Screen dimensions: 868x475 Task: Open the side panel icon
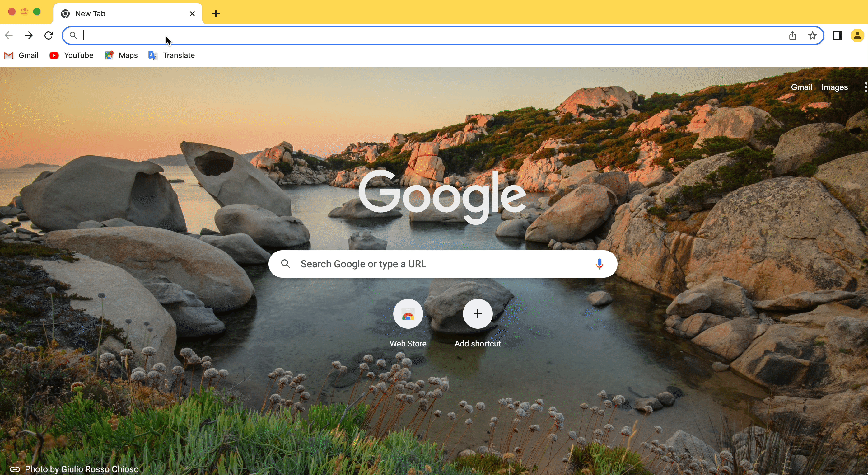pos(837,35)
